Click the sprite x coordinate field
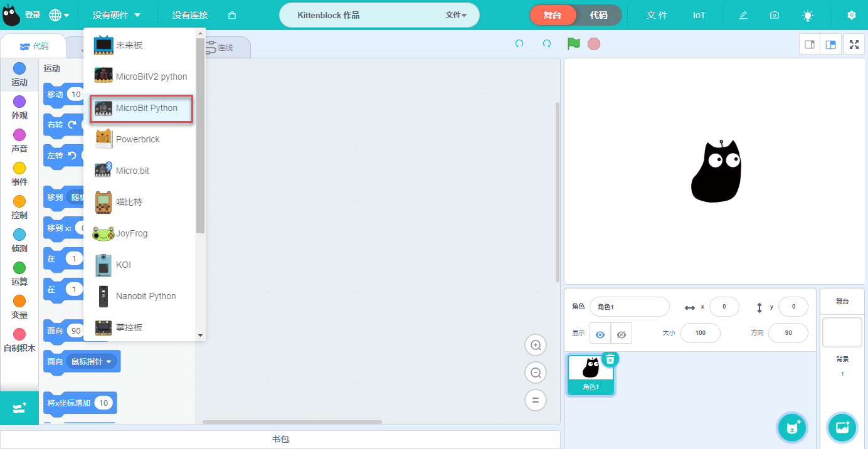Image resolution: width=868 pixels, height=449 pixels. coord(724,307)
